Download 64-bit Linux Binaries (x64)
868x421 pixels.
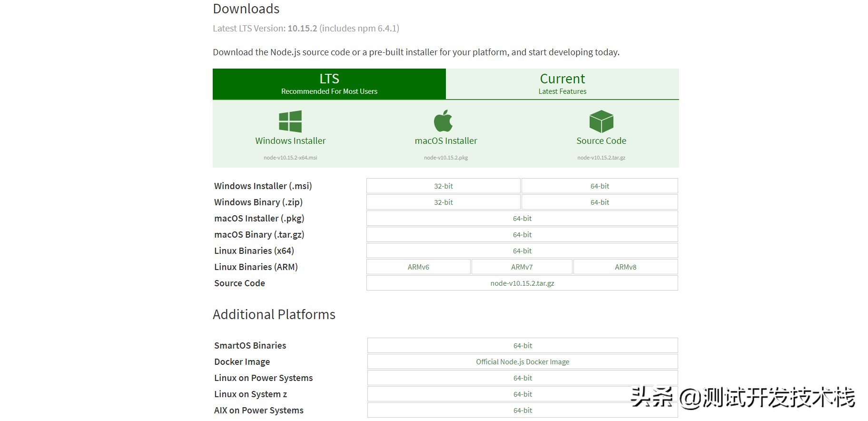click(x=522, y=251)
